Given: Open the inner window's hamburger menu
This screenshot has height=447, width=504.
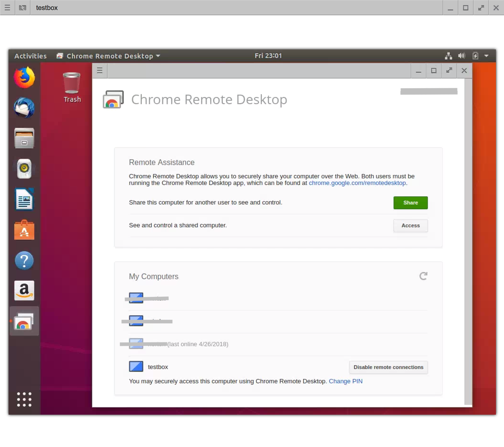Looking at the screenshot, I should [x=100, y=70].
